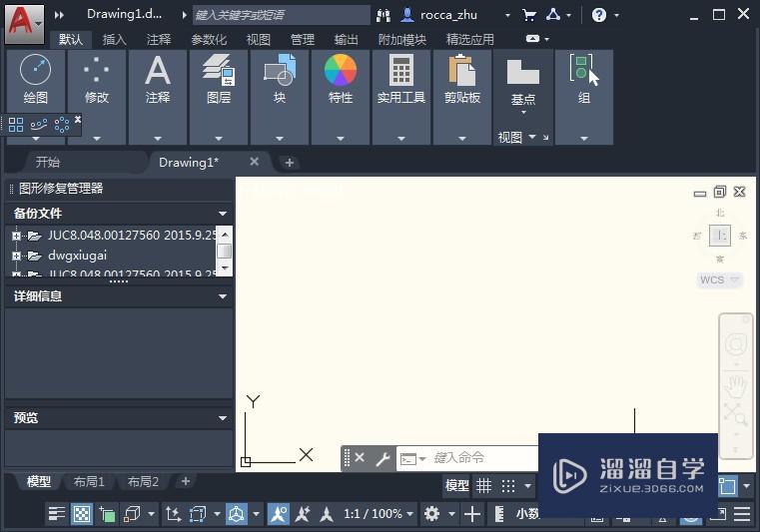Screen dimensions: 760x532
Task: Collapse the 备份文件 section arrow
Action: [x=223, y=214]
